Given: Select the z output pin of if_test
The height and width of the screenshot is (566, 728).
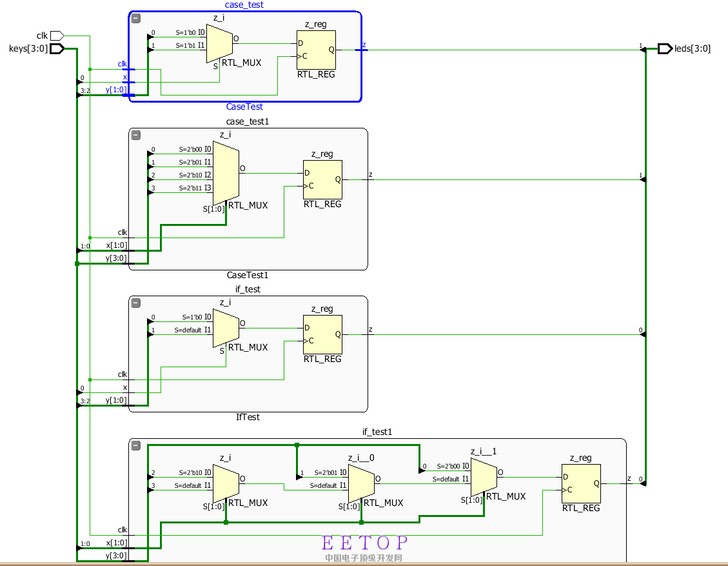Looking at the screenshot, I should 371,330.
